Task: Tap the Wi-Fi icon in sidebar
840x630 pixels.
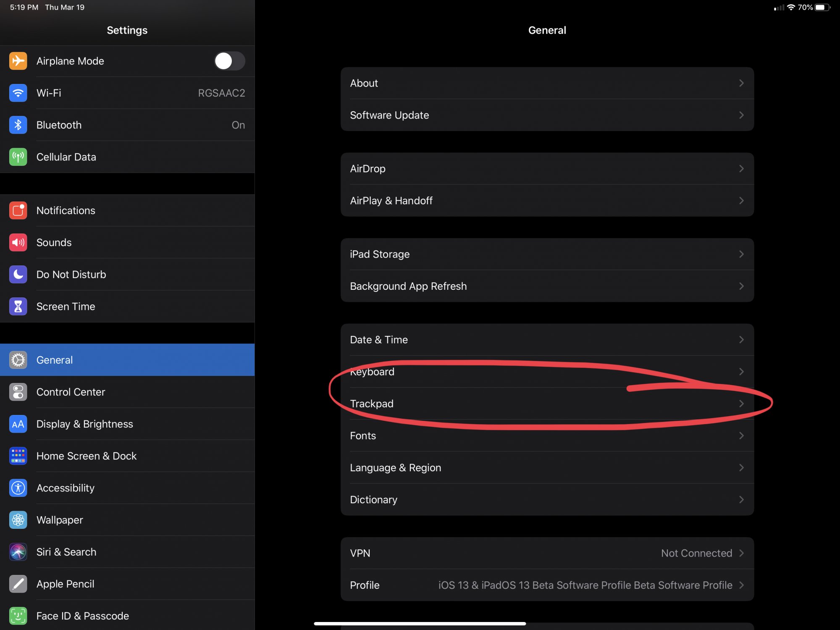Action: pos(18,93)
